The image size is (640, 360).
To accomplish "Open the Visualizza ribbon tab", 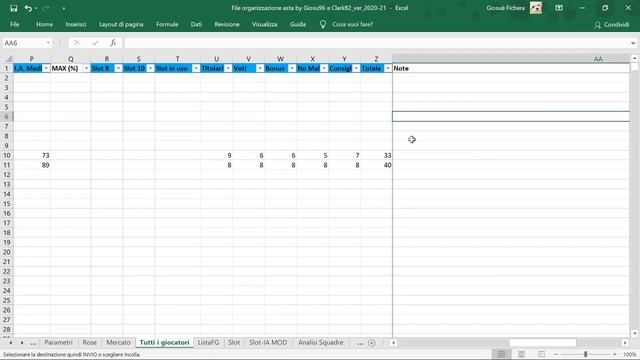I will click(x=264, y=24).
